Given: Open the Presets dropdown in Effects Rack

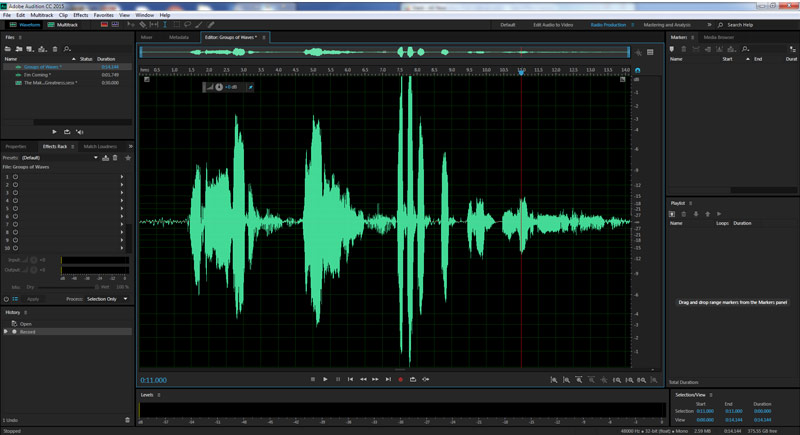Looking at the screenshot, I should (95, 158).
